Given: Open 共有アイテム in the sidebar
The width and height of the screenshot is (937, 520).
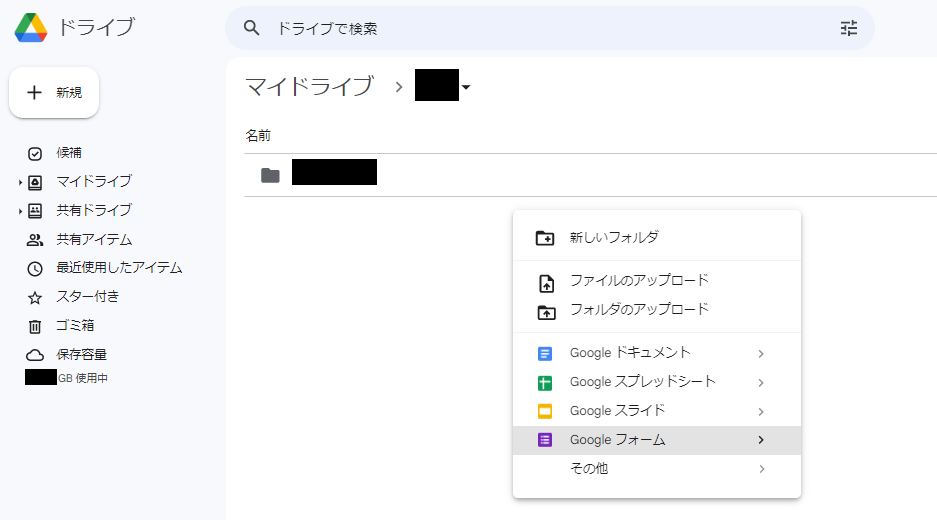Looking at the screenshot, I should point(94,240).
